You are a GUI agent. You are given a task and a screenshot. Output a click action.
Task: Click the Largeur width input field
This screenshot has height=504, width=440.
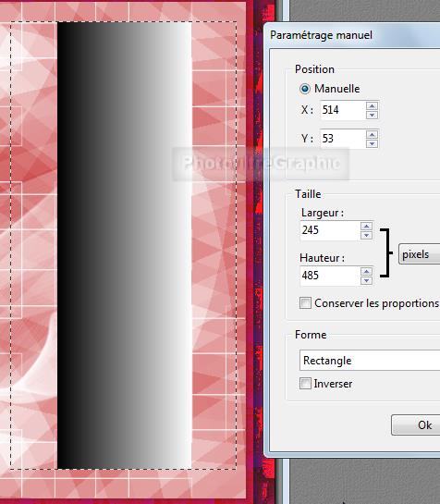[x=330, y=230]
